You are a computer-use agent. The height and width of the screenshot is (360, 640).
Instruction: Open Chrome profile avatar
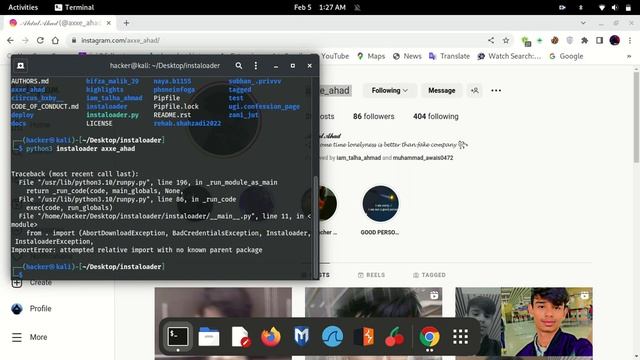615,40
